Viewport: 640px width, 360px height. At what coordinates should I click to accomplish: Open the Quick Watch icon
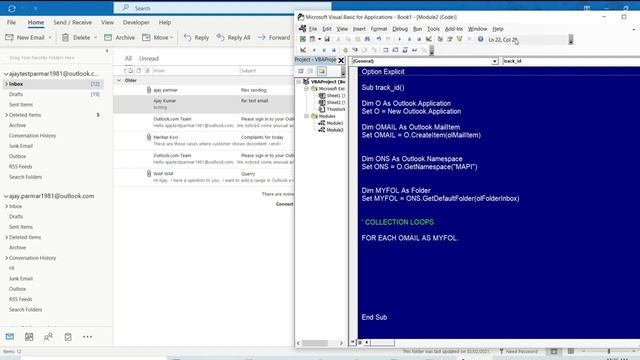click(414, 50)
